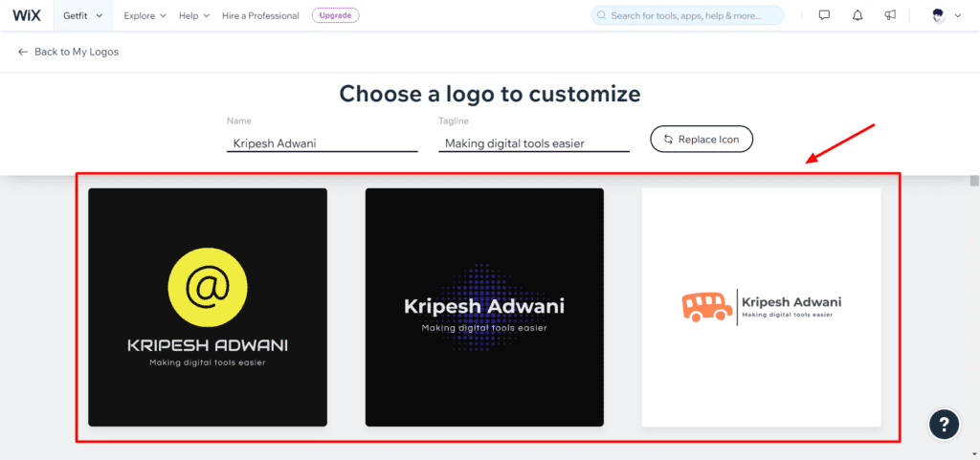
Task: Open the help question mark button
Action: [x=944, y=424]
